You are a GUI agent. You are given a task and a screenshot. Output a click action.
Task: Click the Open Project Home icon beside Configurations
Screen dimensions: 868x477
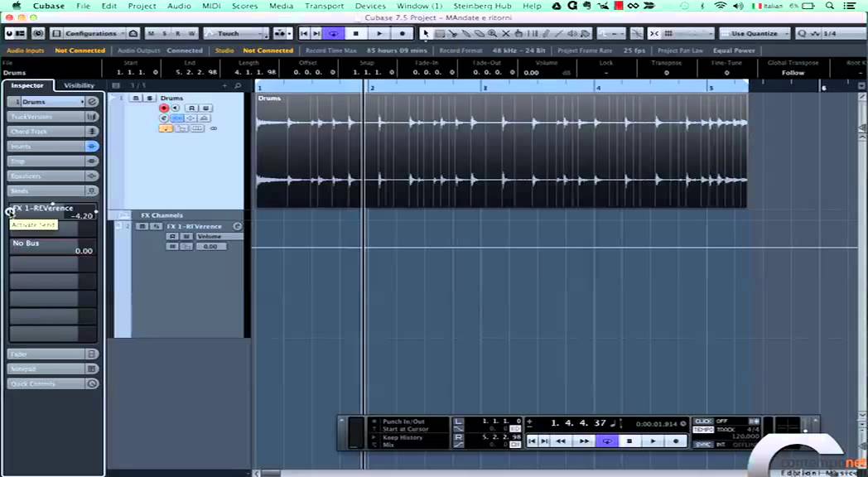point(133,33)
